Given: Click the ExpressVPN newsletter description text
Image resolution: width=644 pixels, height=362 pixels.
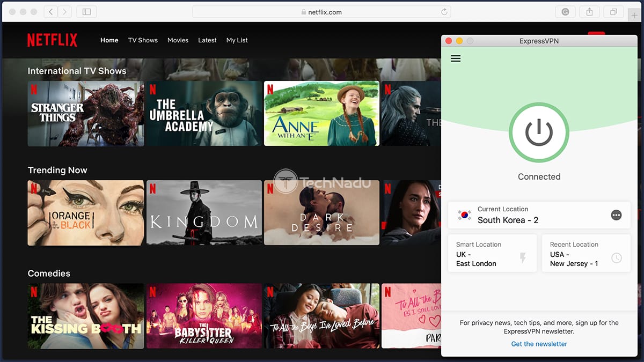Looking at the screenshot, I should [539, 327].
